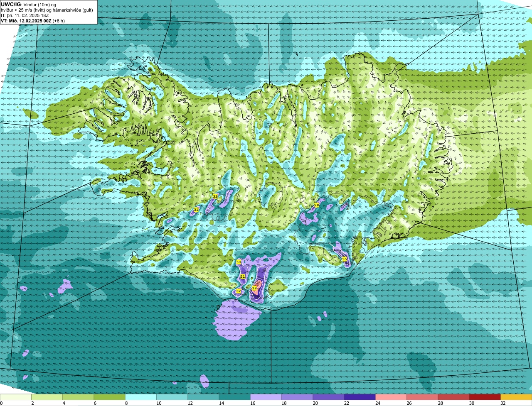Click the 30–32 m/s dark red legend swatch
This screenshot has height=406, width=532.
pyautogui.click(x=485, y=397)
